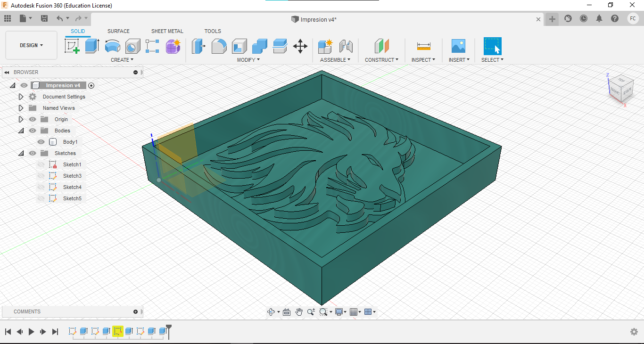Image resolution: width=644 pixels, height=344 pixels.
Task: Collapse the Bodies folder
Action: (x=21, y=131)
